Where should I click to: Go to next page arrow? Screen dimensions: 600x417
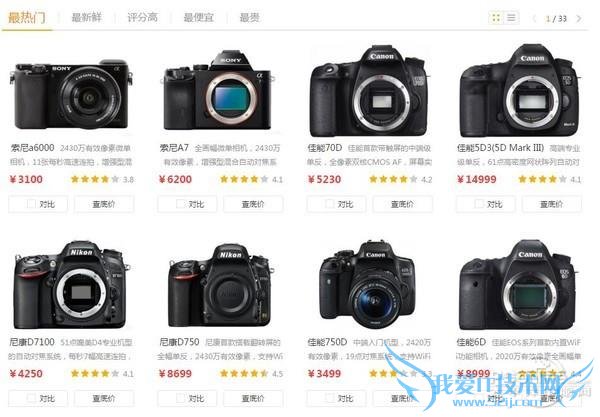tap(579, 18)
